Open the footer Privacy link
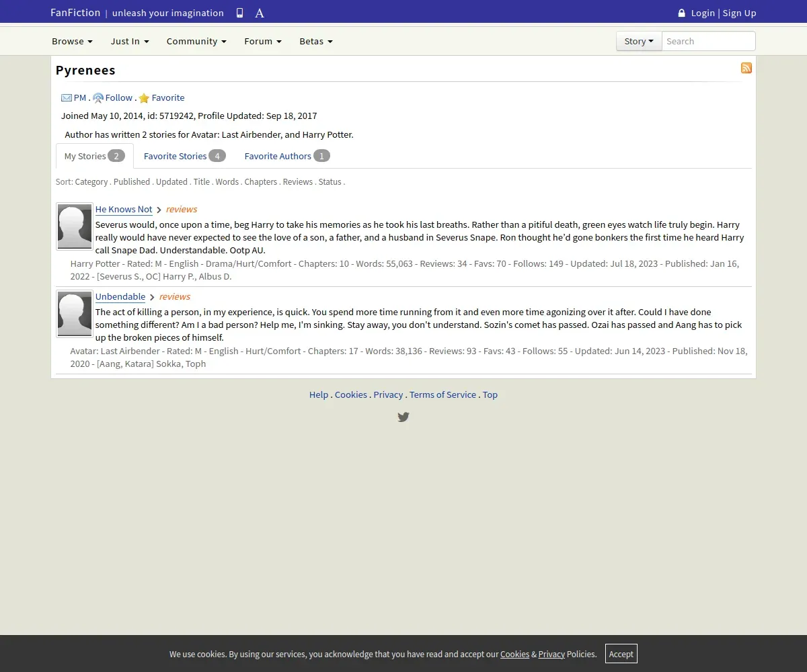This screenshot has width=807, height=672. [x=388, y=394]
